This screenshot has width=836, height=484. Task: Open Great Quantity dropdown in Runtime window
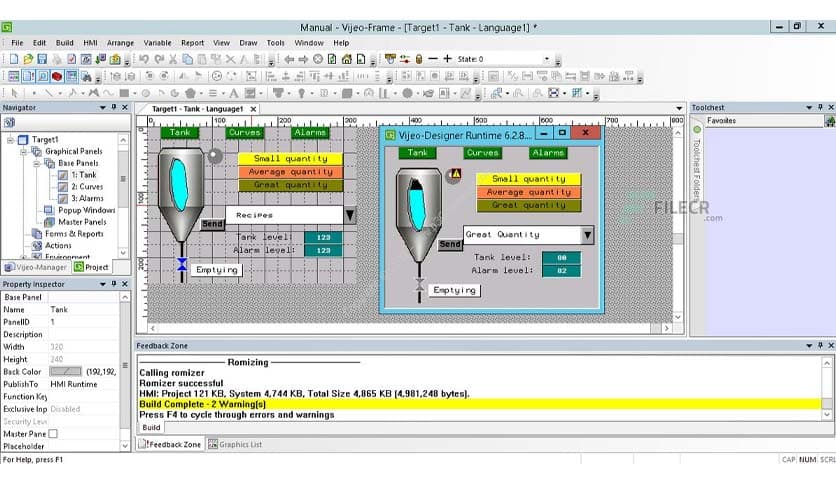pos(587,235)
